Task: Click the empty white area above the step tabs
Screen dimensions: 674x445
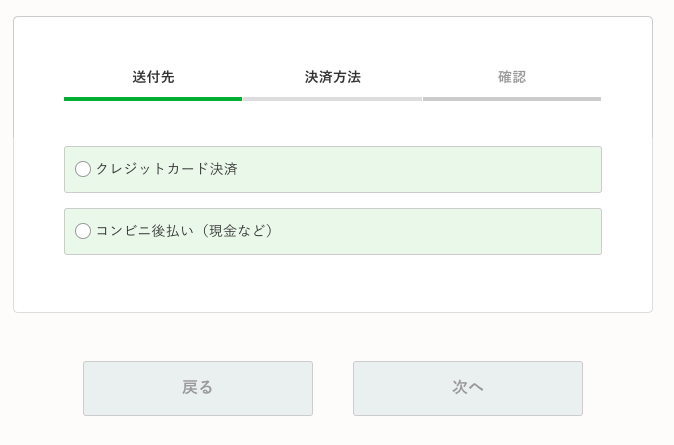Action: 332,40
